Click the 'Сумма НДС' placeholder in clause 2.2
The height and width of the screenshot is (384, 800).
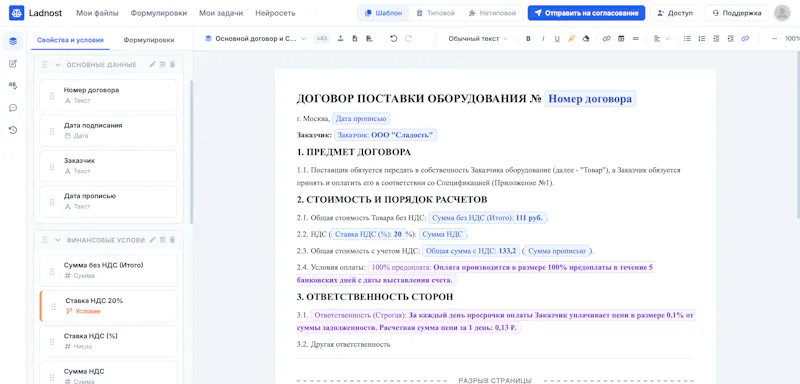pyautogui.click(x=443, y=235)
